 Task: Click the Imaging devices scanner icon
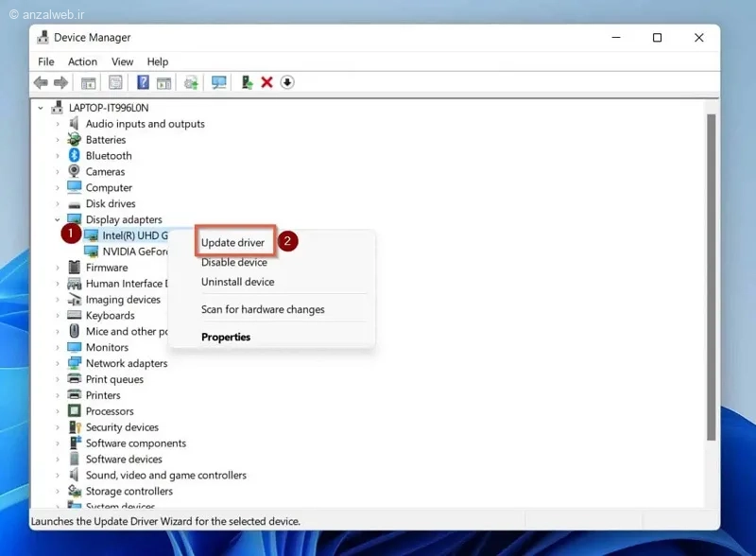(x=75, y=299)
